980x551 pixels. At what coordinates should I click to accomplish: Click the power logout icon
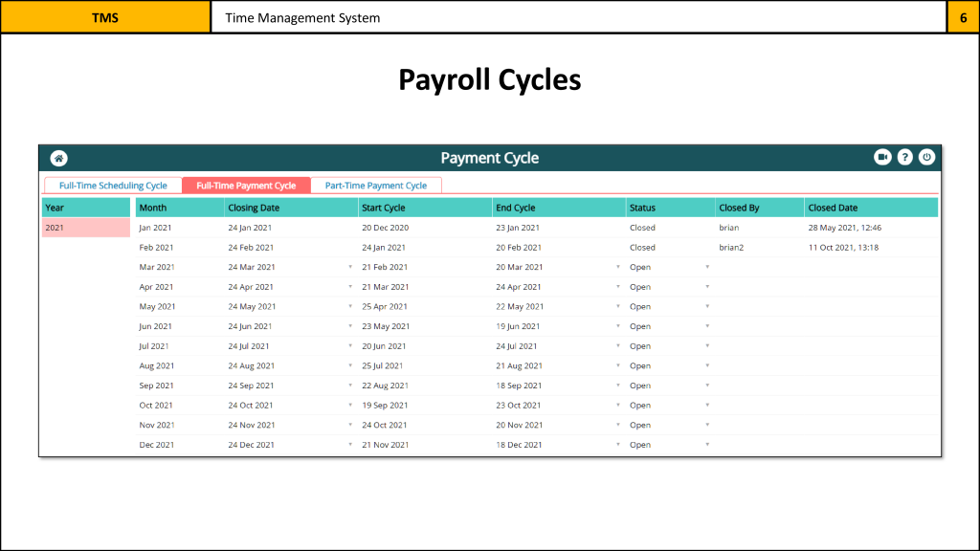pyautogui.click(x=926, y=157)
